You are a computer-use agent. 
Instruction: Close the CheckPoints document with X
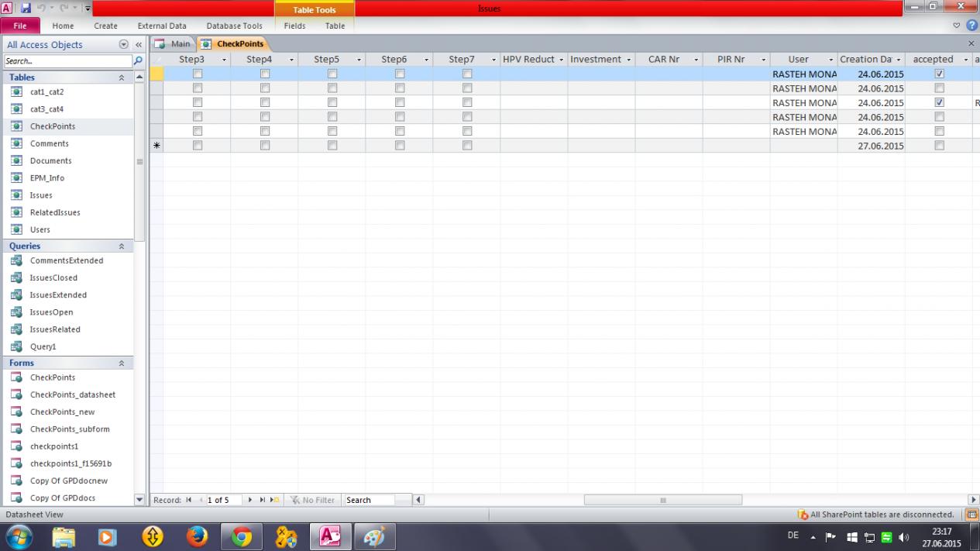971,44
